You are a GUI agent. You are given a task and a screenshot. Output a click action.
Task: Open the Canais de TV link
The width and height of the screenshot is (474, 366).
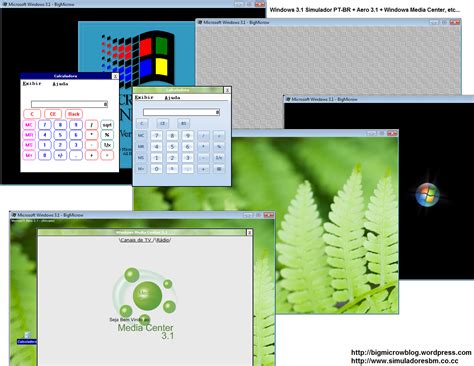[136, 240]
